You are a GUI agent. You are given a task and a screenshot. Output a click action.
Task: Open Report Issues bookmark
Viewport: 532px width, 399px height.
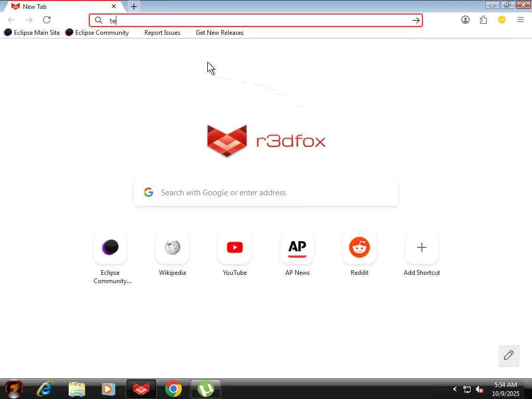[x=162, y=33]
